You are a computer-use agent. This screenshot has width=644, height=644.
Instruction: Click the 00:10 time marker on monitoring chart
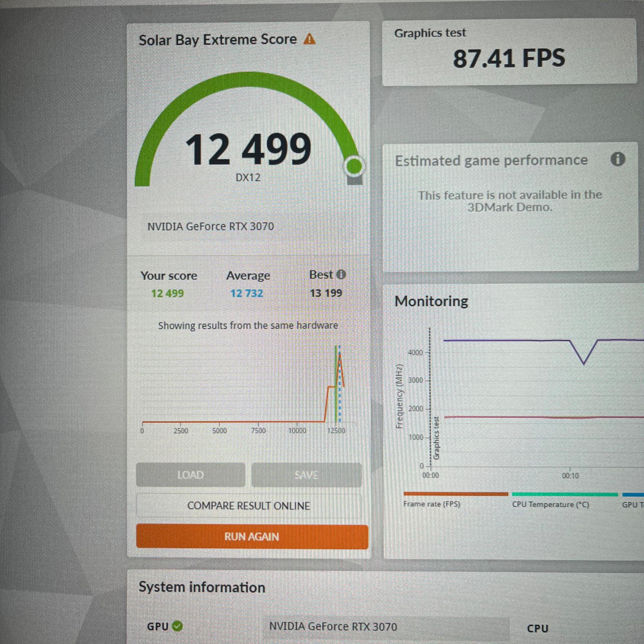click(570, 475)
